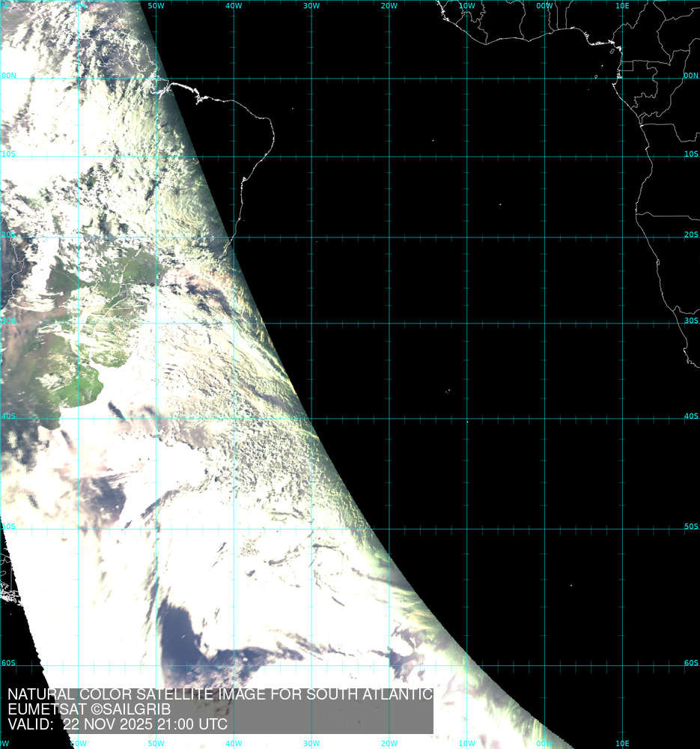The image size is (700, 749).
Task: Click the EUMETSAT ©SAILGRIB copyright text
Action: point(89,709)
